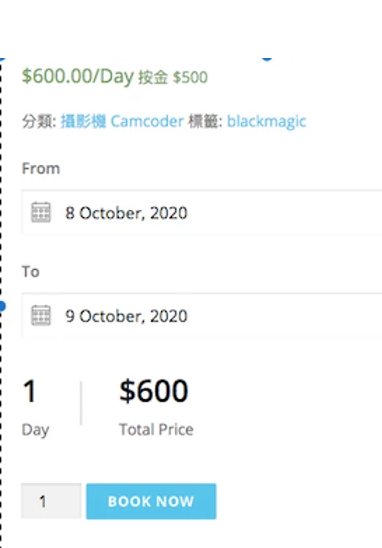Screen dimensions: 382x548
Task: Click the From date calendar icon
Action: [41, 212]
